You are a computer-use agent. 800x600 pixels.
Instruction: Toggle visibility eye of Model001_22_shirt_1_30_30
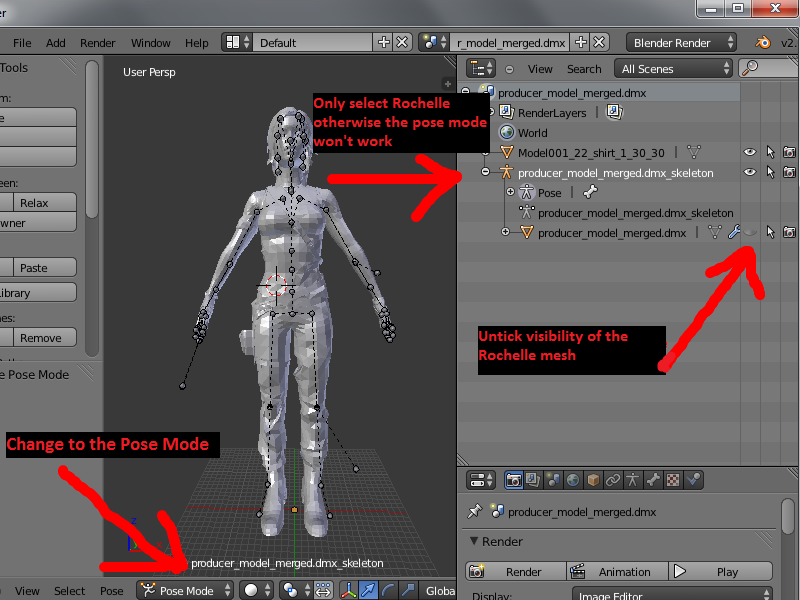tap(749, 152)
